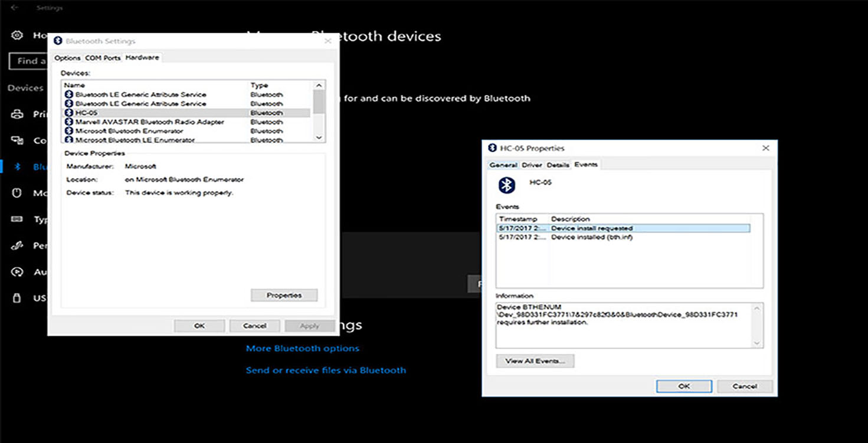Click the AutoPlay icon in the Settings sidebar

[x=17, y=272]
